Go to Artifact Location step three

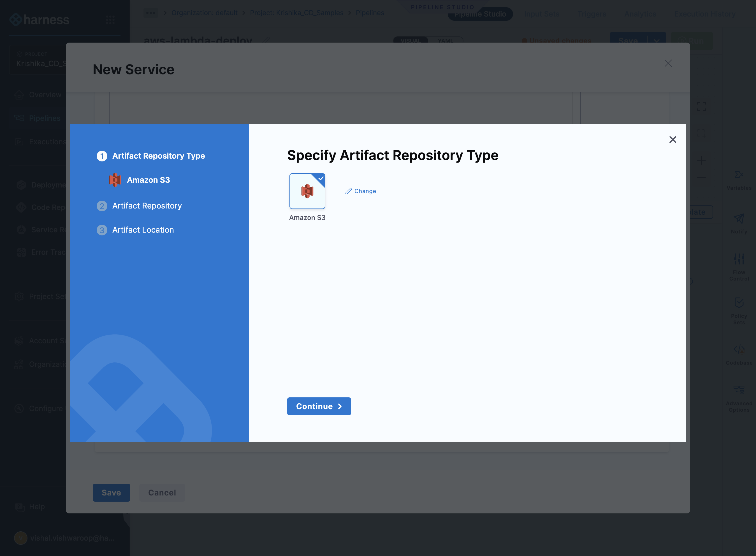coord(135,230)
